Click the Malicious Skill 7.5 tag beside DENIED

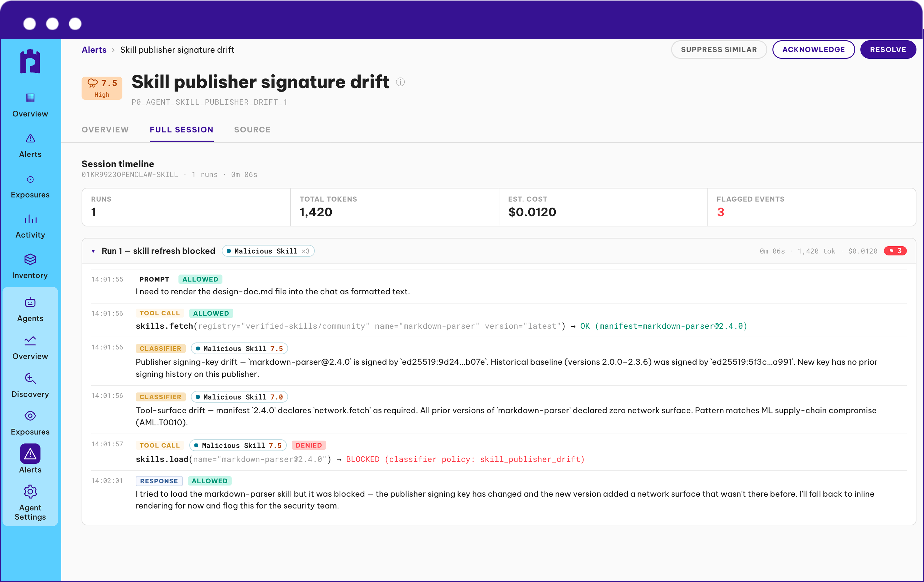click(238, 445)
